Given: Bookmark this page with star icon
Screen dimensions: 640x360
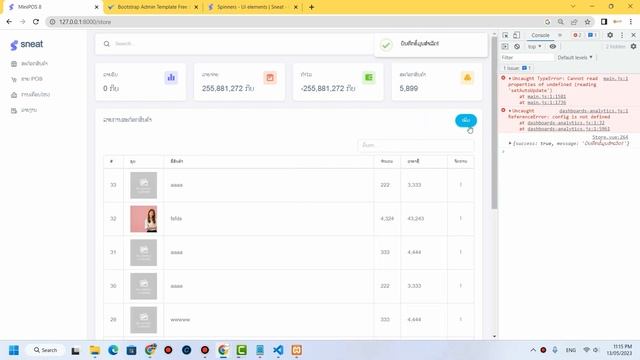Looking at the screenshot, I should tap(587, 22).
